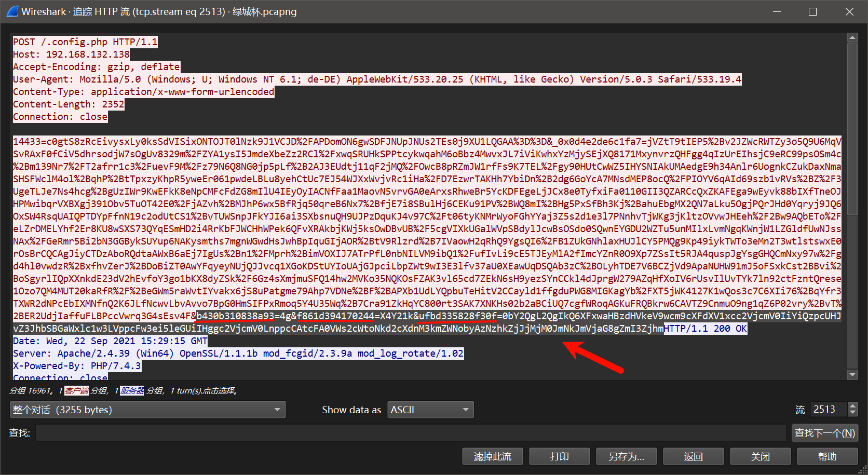Click the scroll up arrow of stream text

point(852,37)
